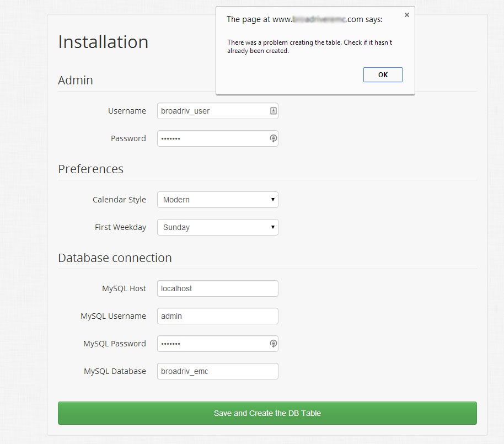Click the Preferences section heading
Screen dimensions: 504x444
pos(90,169)
